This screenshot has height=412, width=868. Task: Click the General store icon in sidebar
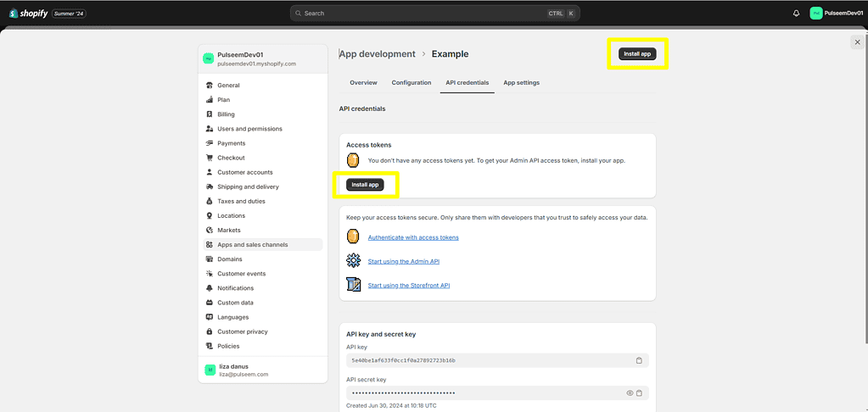210,85
